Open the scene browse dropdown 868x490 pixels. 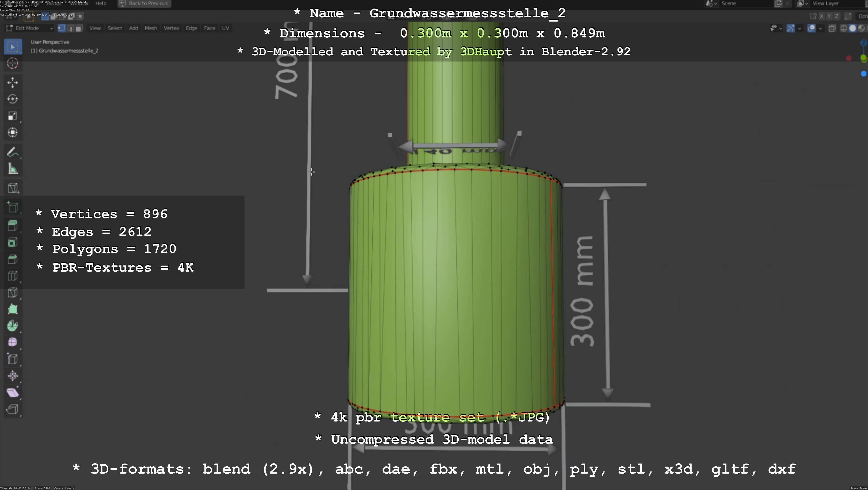(711, 3)
